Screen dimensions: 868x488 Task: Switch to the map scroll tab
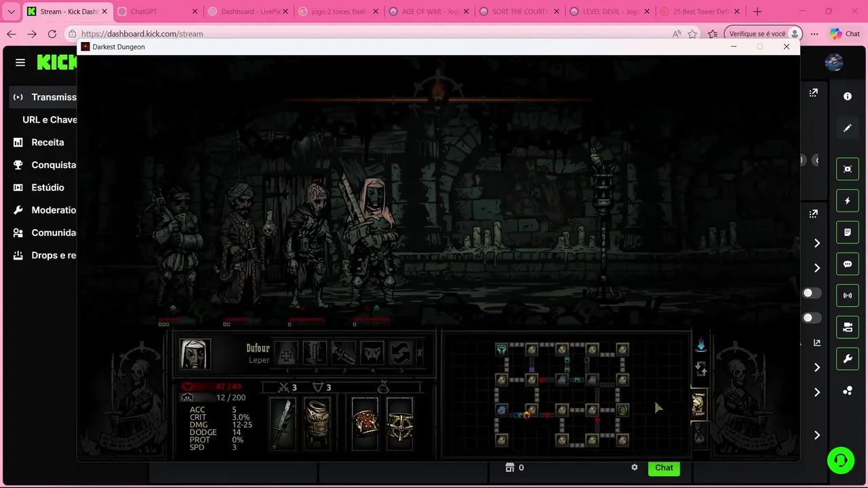[698, 405]
